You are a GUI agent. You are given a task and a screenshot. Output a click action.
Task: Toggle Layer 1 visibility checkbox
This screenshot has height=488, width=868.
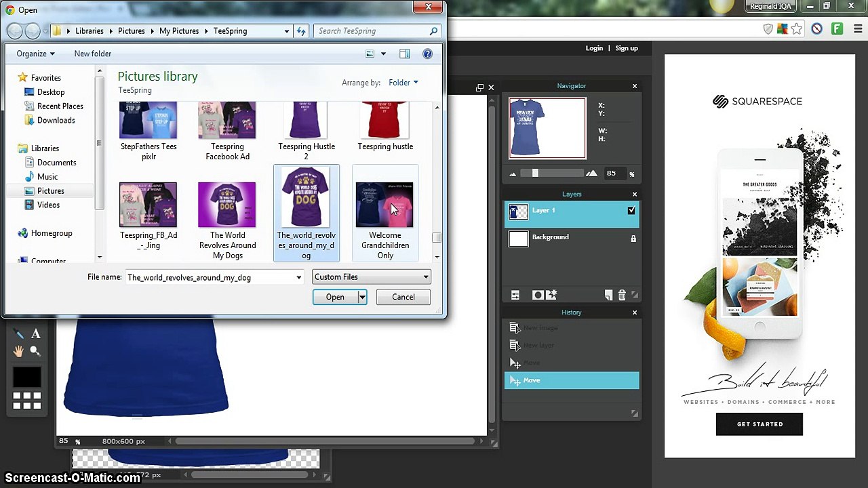pos(631,211)
